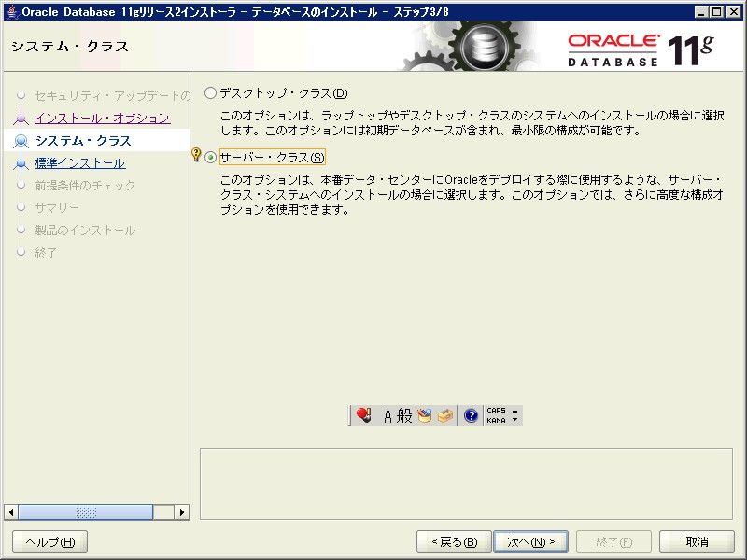This screenshot has height=560, width=747.
Task: Click the IME conversion mode '般' icon
Action: point(404,416)
